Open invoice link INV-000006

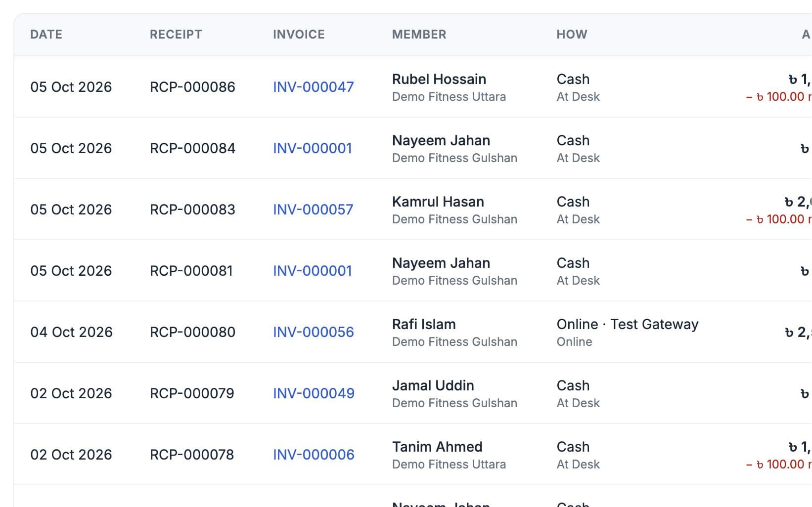tap(314, 455)
